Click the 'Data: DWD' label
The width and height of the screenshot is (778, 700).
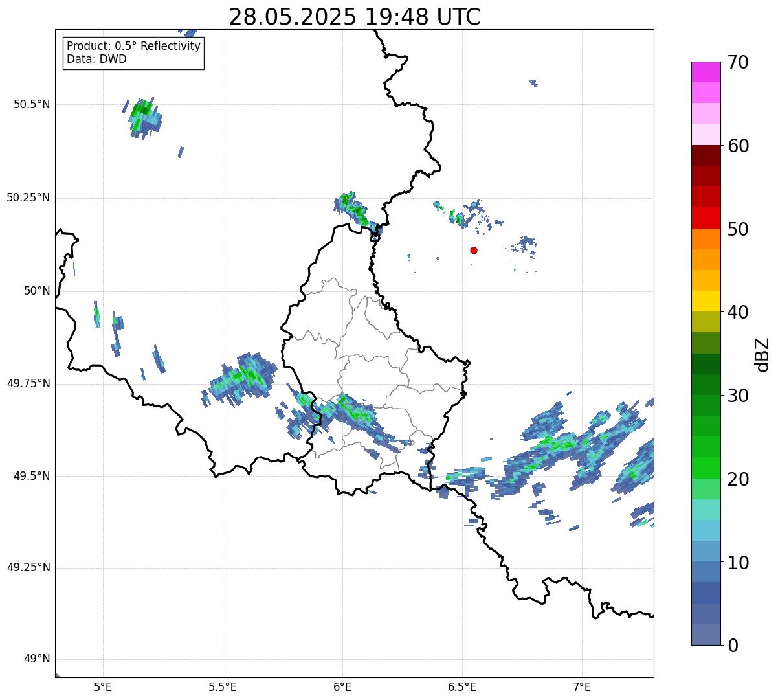(x=96, y=59)
